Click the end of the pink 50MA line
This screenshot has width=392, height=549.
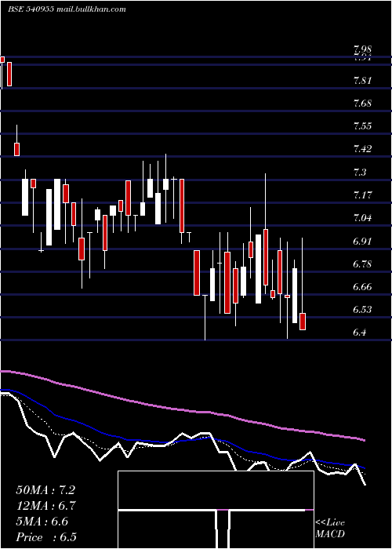[x=365, y=440]
